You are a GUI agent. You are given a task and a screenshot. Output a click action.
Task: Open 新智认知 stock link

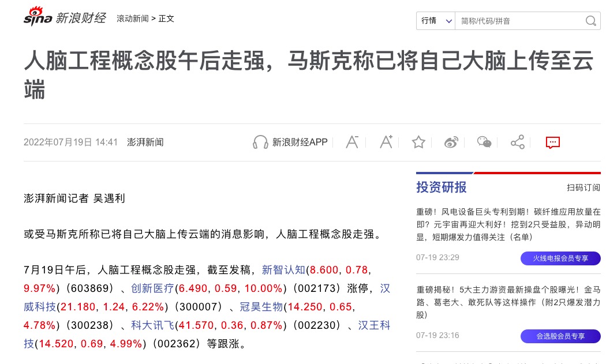pyautogui.click(x=284, y=270)
